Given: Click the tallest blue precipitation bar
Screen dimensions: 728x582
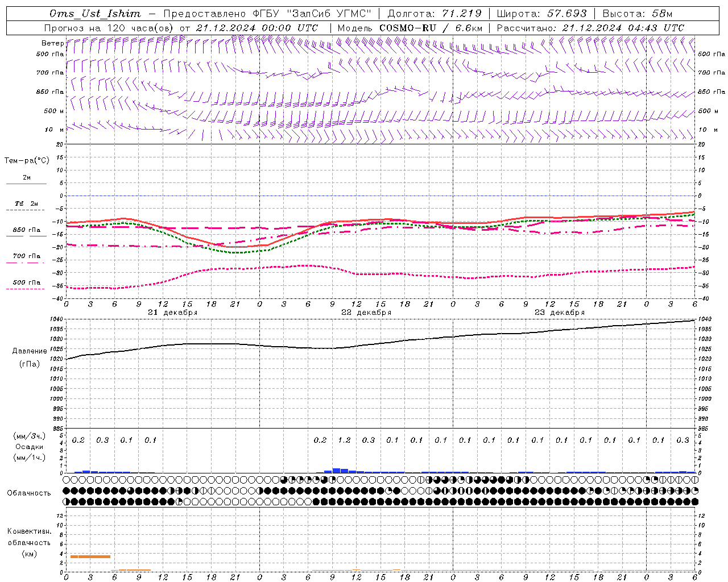Looking at the screenshot, I should (x=336, y=471).
